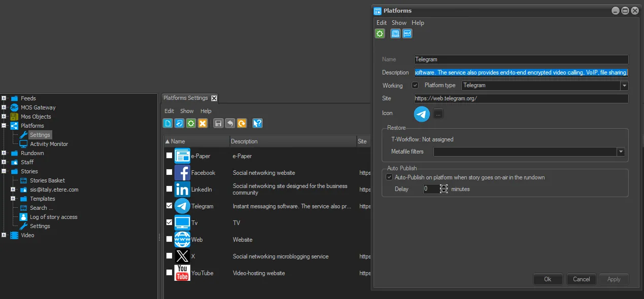
Task: Click the cursor question mark help icon
Action: coord(257,123)
